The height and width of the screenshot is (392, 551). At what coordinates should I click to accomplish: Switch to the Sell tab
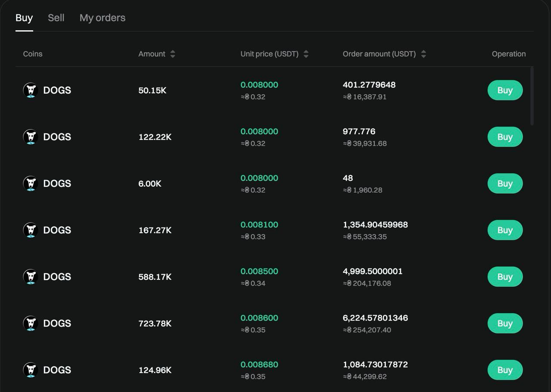[x=56, y=18]
